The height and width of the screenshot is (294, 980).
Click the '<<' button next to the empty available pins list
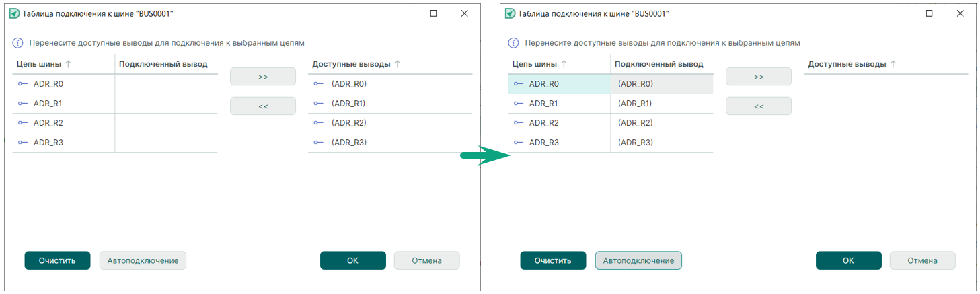(759, 106)
